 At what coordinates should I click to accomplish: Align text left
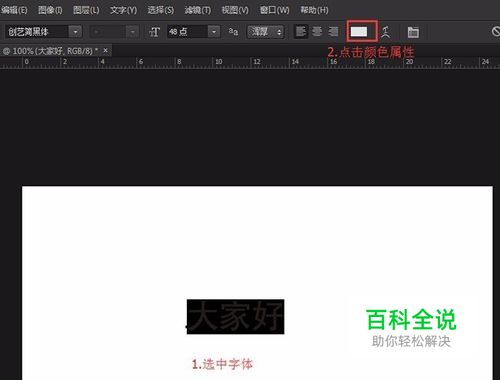301,32
